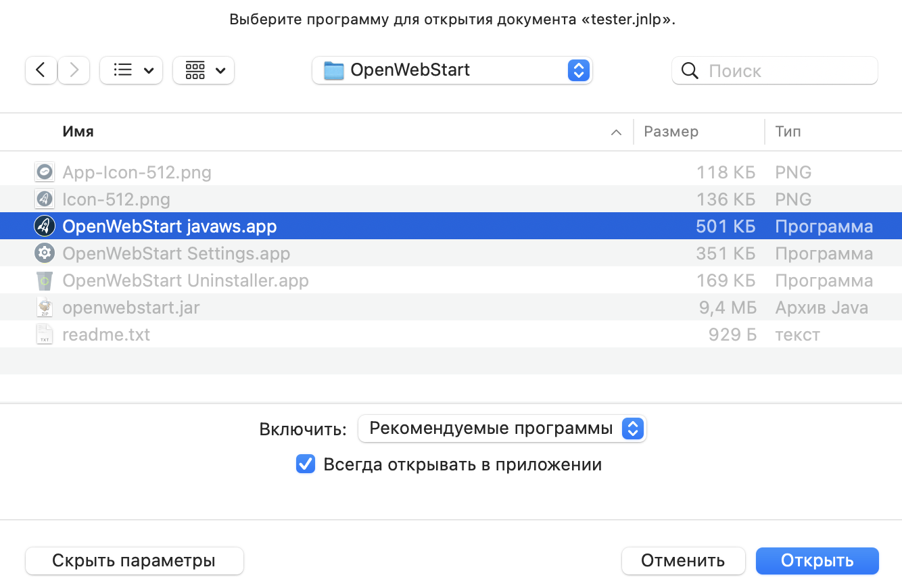
Task: Click the OpenWebStart Settings gear icon
Action: [45, 253]
